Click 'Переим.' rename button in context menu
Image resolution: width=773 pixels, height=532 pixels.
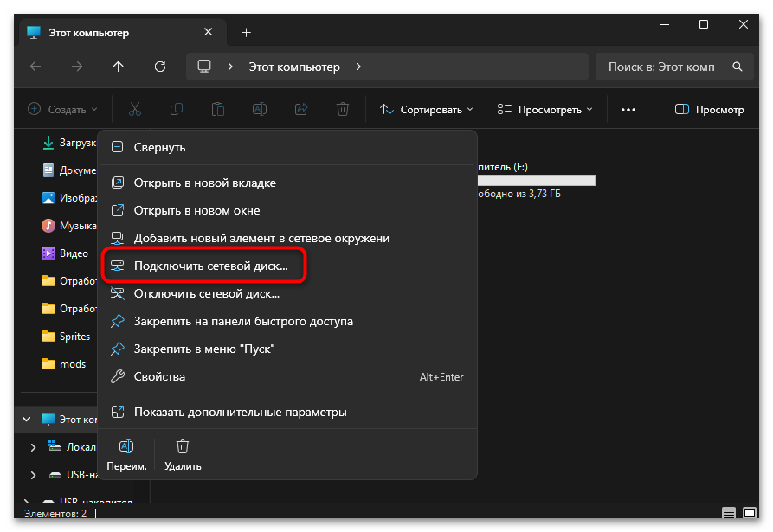(x=126, y=455)
